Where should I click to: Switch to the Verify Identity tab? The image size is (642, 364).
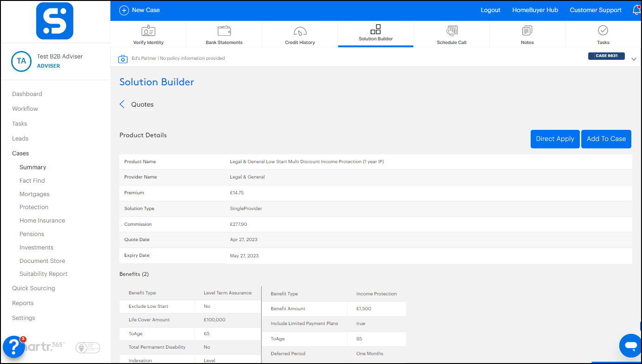point(148,34)
